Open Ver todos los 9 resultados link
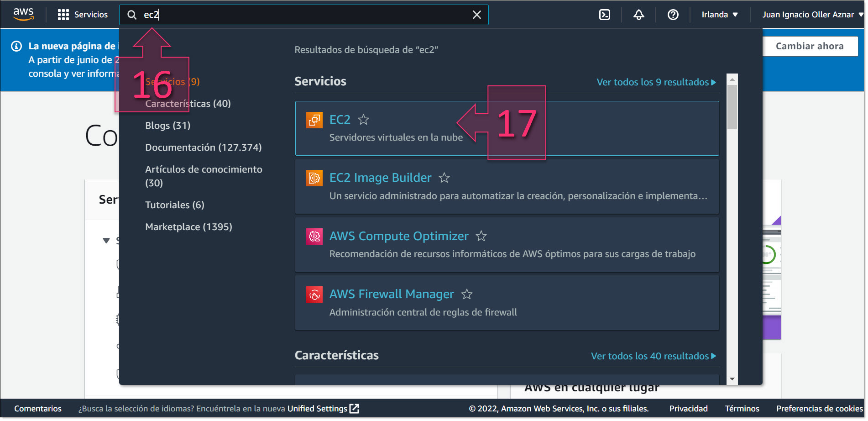Screen dimensions: 868x421 click(x=656, y=82)
